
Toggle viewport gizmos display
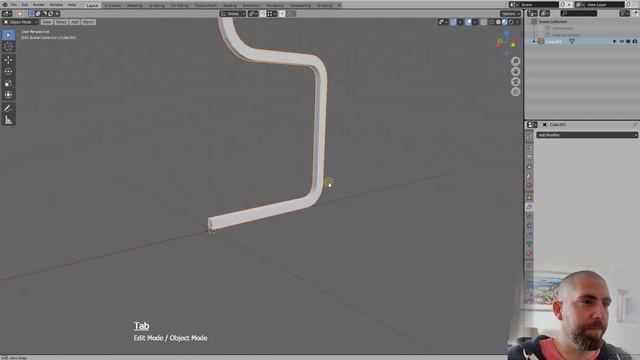pyautogui.click(x=453, y=22)
